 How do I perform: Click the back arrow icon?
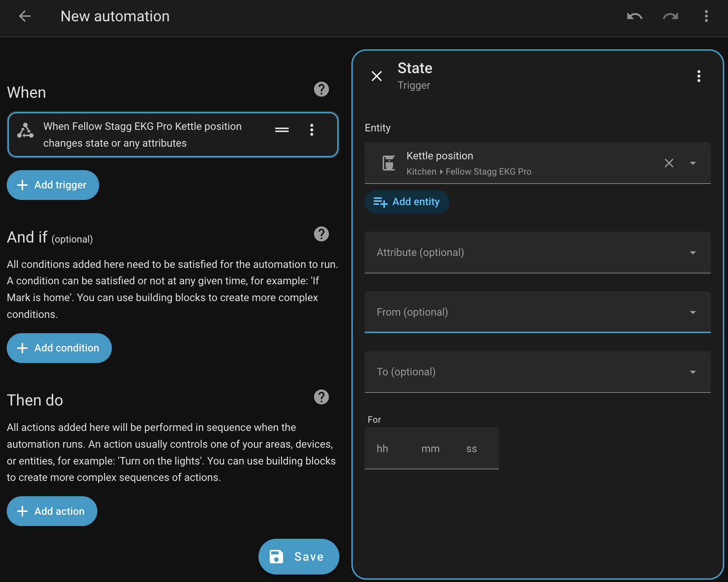[25, 16]
